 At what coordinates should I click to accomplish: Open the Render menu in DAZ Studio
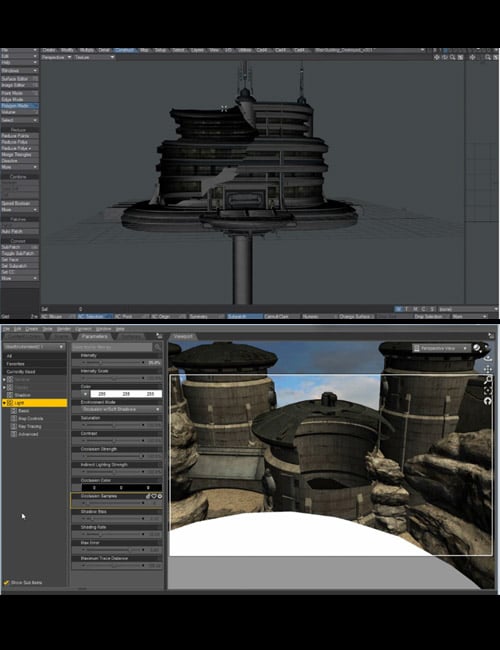pyautogui.click(x=64, y=329)
